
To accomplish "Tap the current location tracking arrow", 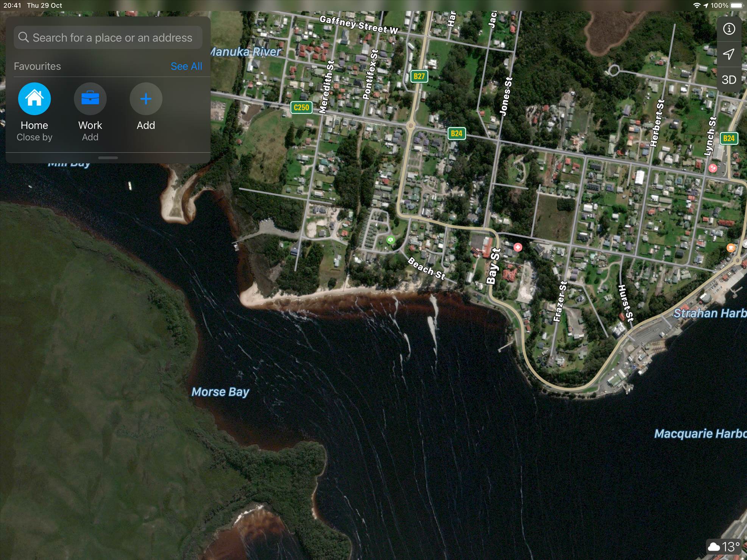I will 729,54.
